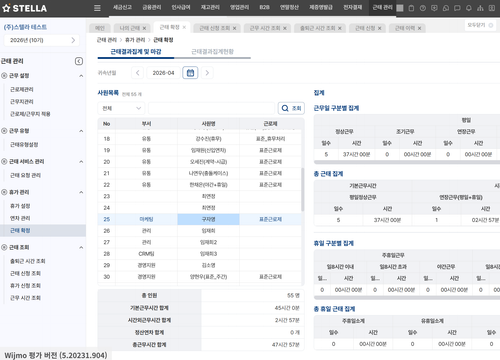The height and width of the screenshot is (360, 500).
Task: Click the support chat icon next to download
Action: pyautogui.click(x=446, y=8)
